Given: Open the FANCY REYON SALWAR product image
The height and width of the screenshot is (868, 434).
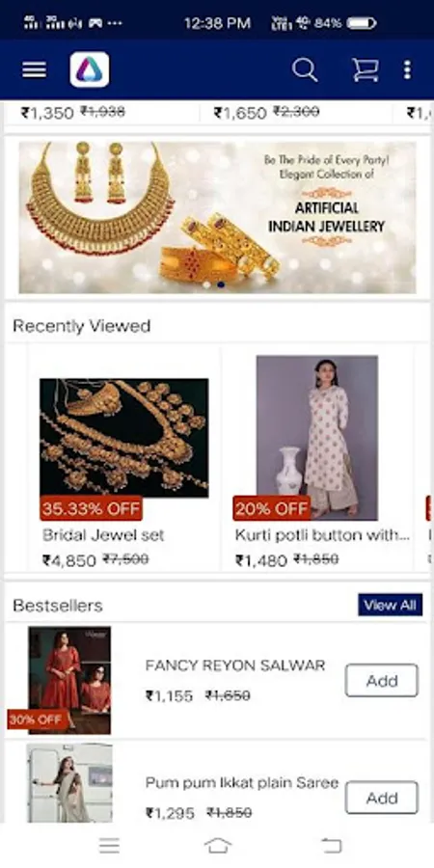Looking at the screenshot, I should 69,680.
